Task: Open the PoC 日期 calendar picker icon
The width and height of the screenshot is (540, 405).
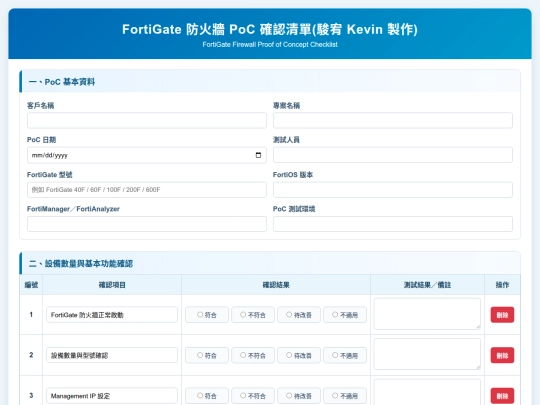Action: coord(258,155)
